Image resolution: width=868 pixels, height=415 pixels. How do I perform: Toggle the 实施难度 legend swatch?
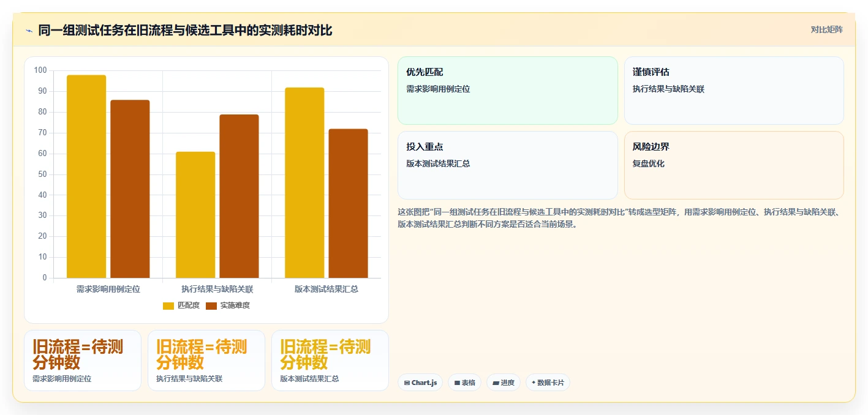(x=211, y=305)
